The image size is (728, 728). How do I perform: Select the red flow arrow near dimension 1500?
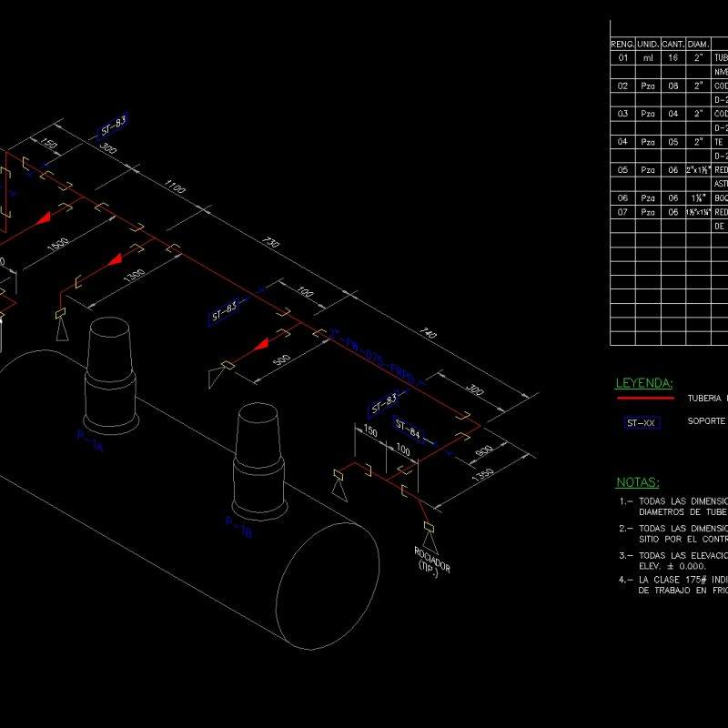tap(44, 218)
